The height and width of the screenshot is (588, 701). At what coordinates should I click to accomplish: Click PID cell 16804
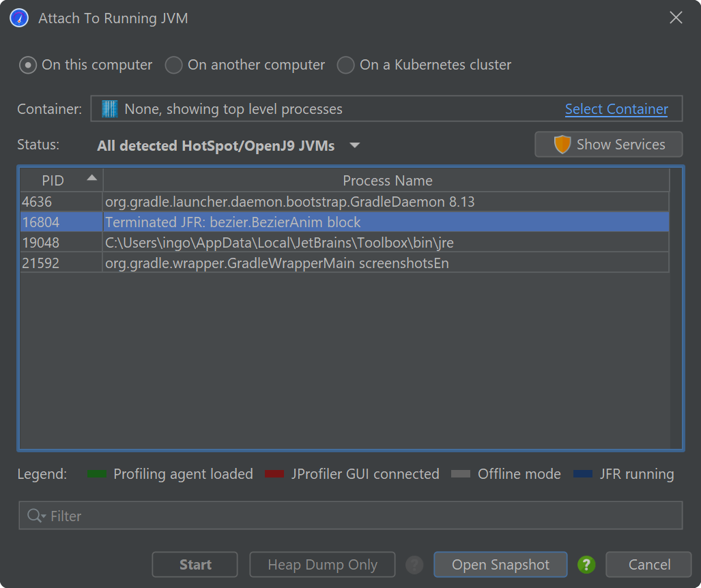(61, 222)
